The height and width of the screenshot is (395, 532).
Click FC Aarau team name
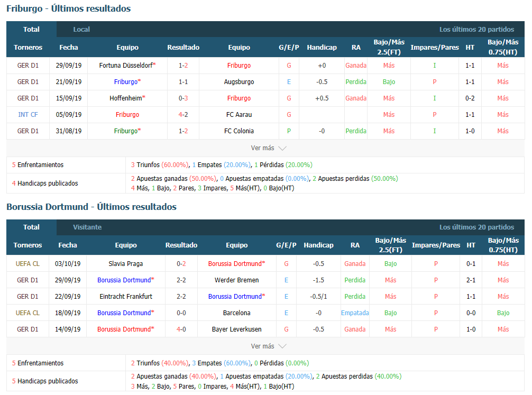click(239, 114)
